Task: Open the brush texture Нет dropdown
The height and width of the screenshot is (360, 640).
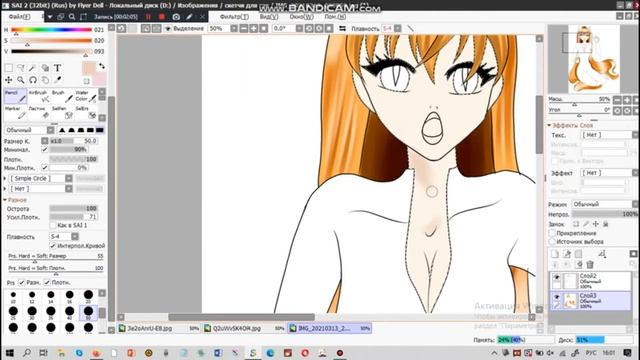Action: pyautogui.click(x=41, y=189)
